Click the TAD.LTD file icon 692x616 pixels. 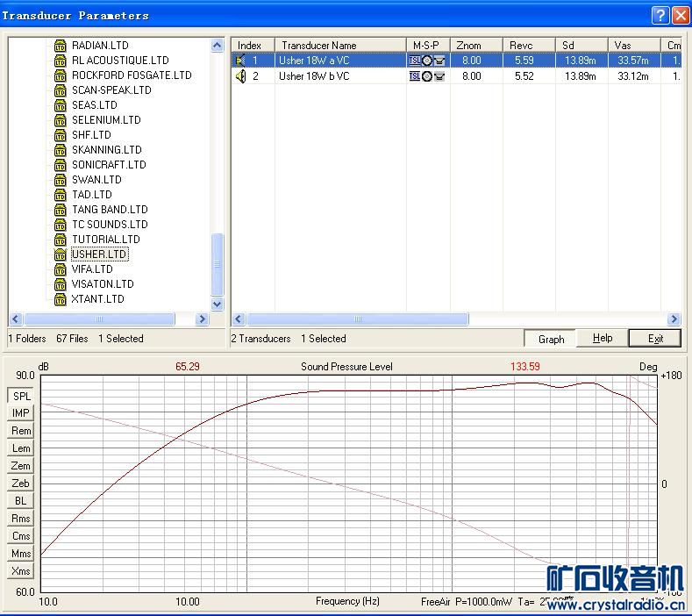coord(60,195)
